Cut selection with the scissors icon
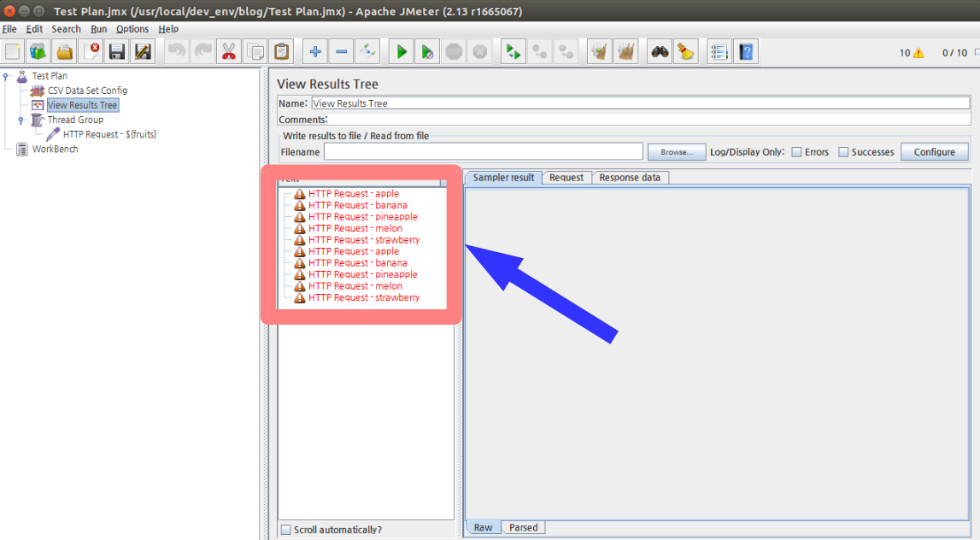The width and height of the screenshot is (980, 540). pos(229,51)
